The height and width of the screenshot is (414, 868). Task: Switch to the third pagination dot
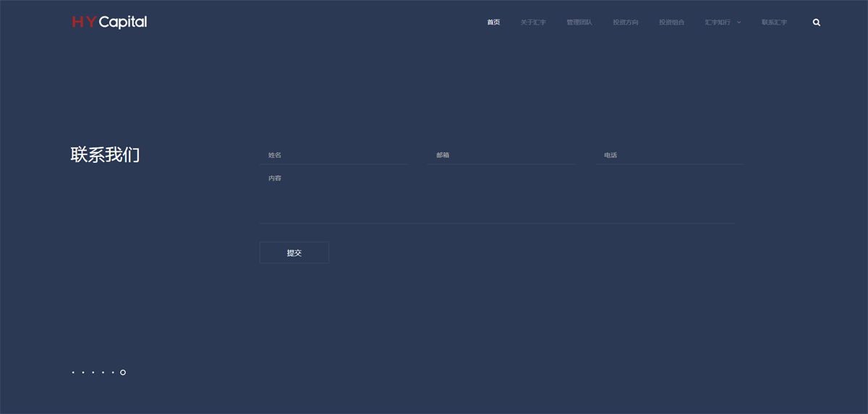click(x=93, y=373)
